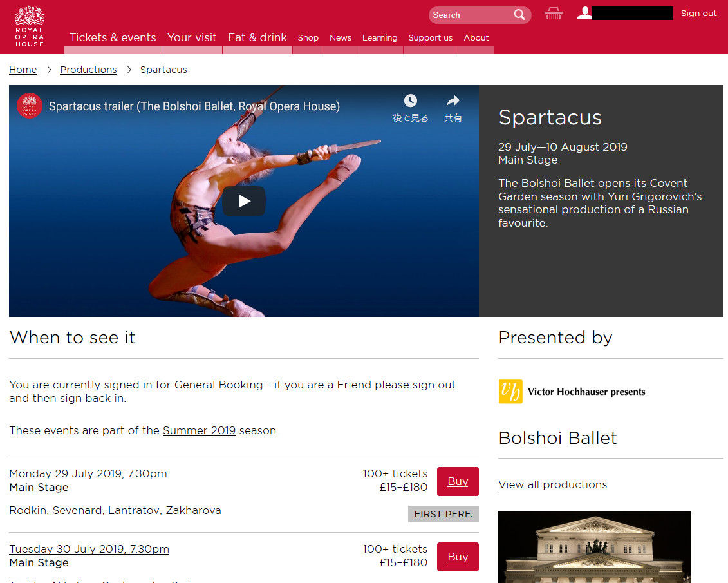Open Tuesday 30 July 2019 performance link
Viewport: 728px width, 583px height.
[x=89, y=549]
